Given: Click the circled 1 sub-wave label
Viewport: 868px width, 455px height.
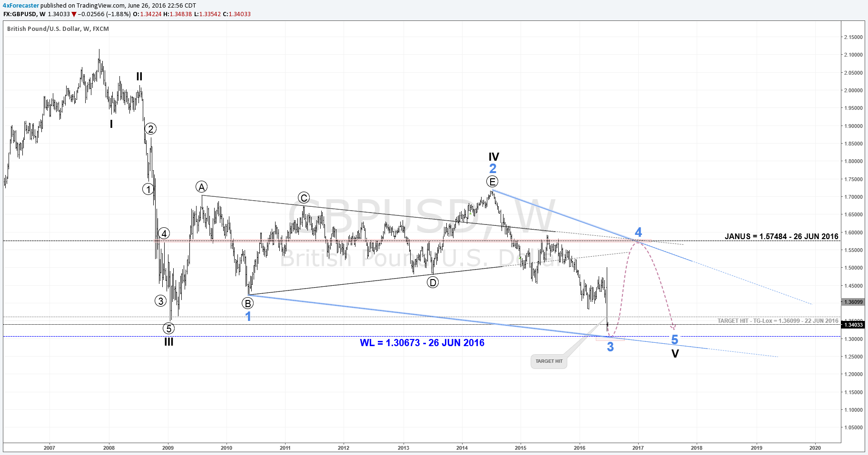Looking at the screenshot, I should [x=148, y=189].
